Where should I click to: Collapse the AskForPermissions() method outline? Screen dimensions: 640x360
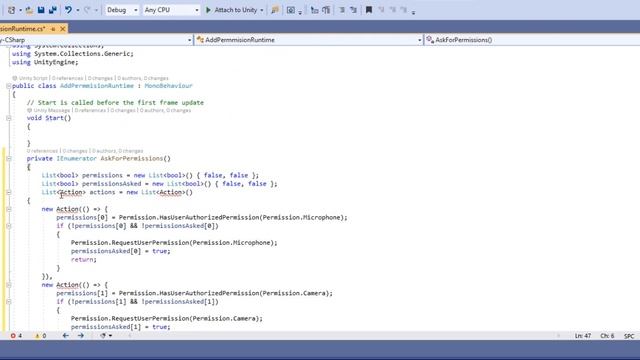9,158
